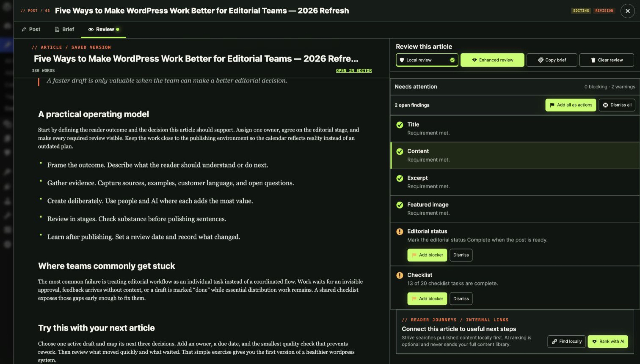This screenshot has width=640, height=364.
Task: Click the 2 open findings label
Action: point(412,105)
